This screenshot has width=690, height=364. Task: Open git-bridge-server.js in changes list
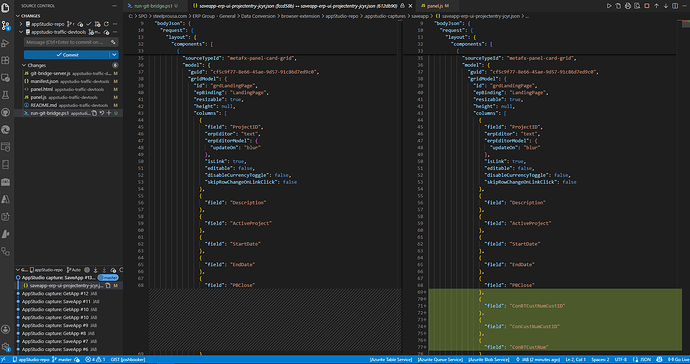tap(70, 74)
